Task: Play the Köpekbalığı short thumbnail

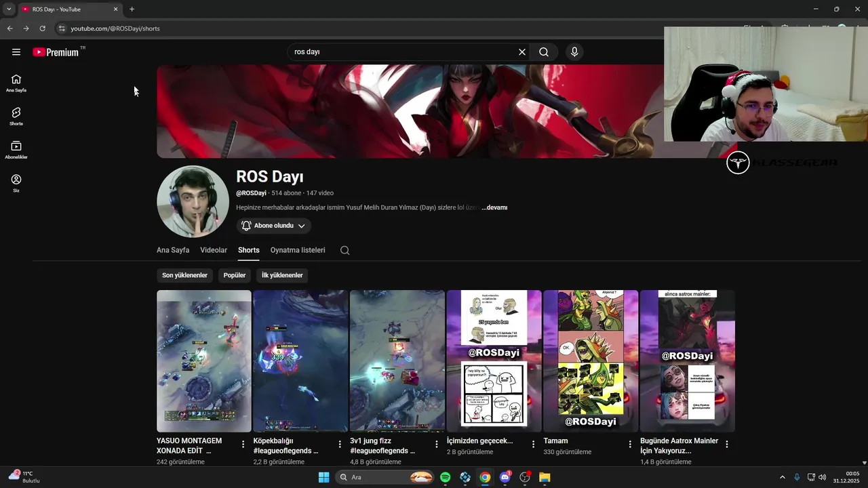Action: [x=300, y=361]
